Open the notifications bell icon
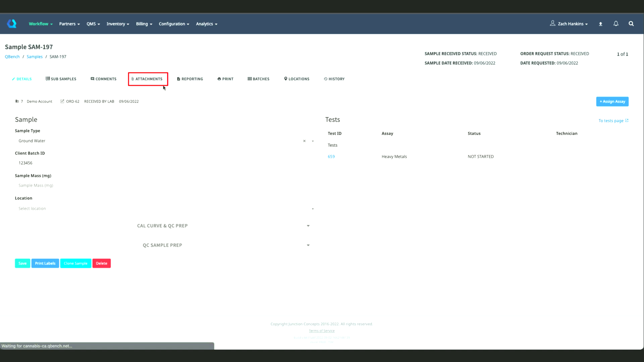This screenshot has height=362, width=644. coord(616,23)
